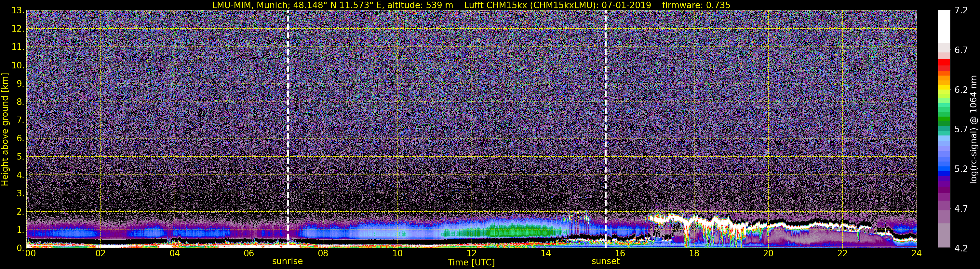Click the '6.' height tick label
This screenshot has width=980, height=269.
tap(20, 139)
